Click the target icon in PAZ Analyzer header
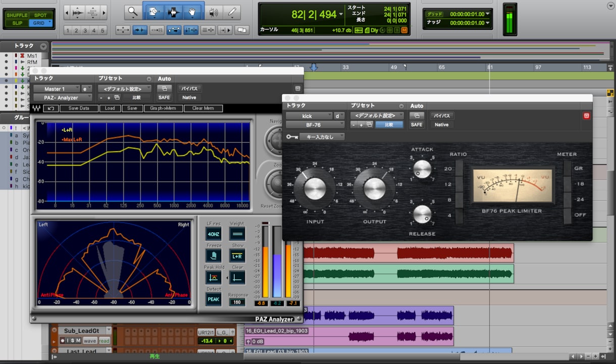Viewport: 616px width, 364px height. [x=297, y=88]
